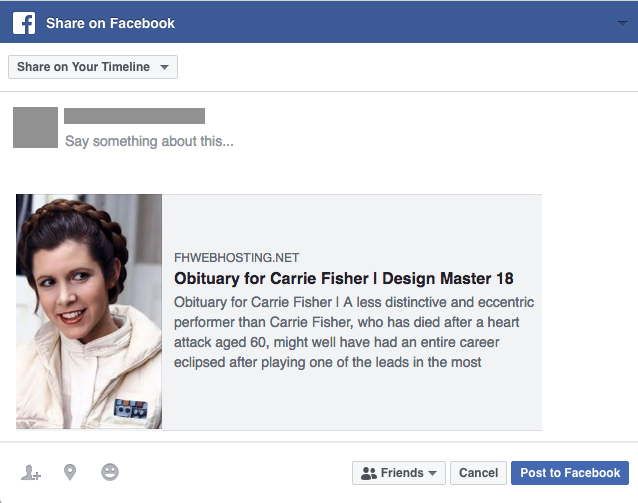Viewport: 638px width, 503px height.
Task: Click the gray profile picture placeholder
Action: (35, 128)
